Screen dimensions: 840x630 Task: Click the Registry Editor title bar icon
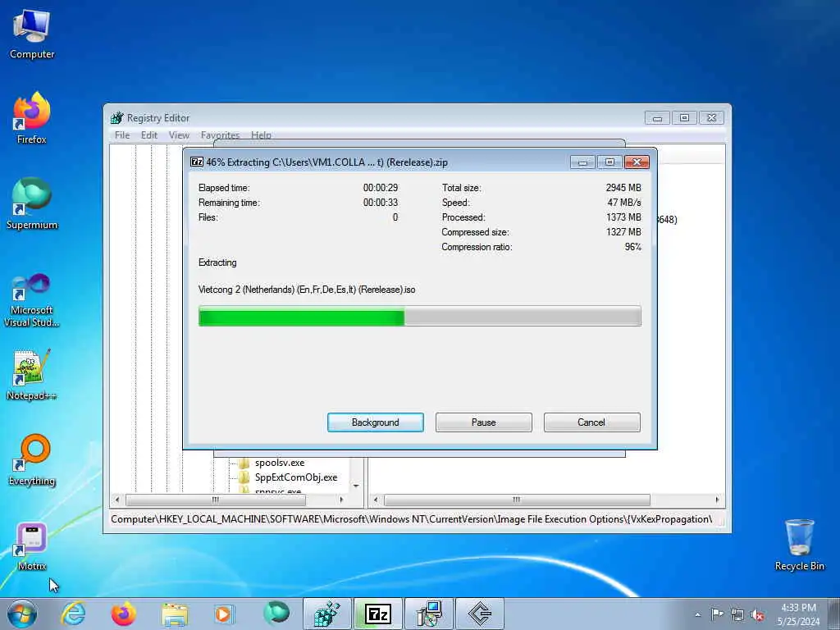116,118
